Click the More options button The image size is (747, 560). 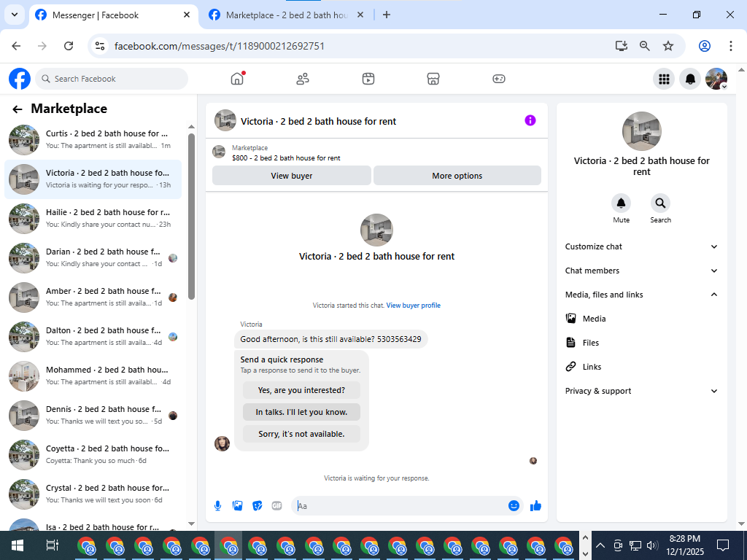[x=457, y=176]
